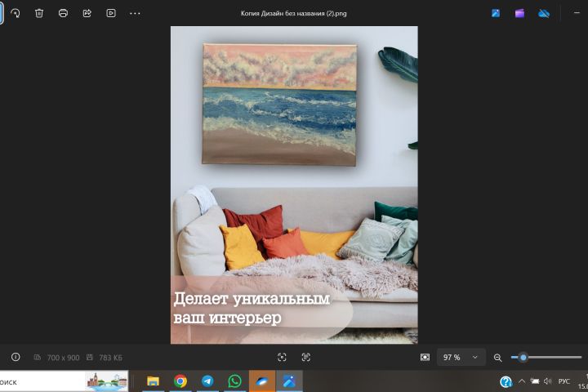This screenshot has height=392, width=588.
Task: Click the 700 x 900 image dimensions
Action: 63,358
